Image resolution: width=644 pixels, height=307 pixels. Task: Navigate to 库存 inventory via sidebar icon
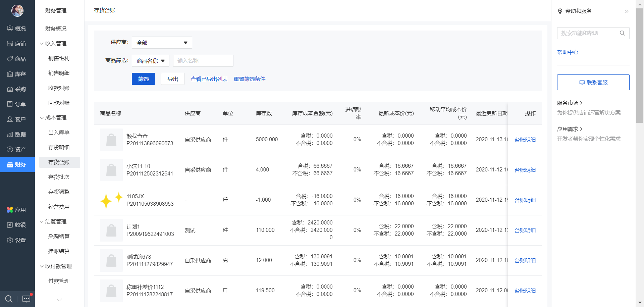click(17, 74)
